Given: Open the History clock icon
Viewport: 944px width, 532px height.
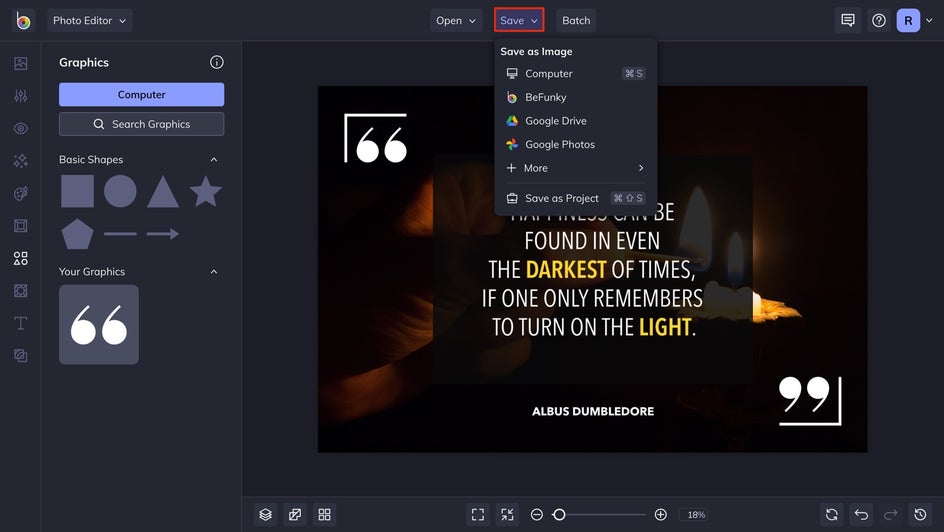Looking at the screenshot, I should 921,515.
